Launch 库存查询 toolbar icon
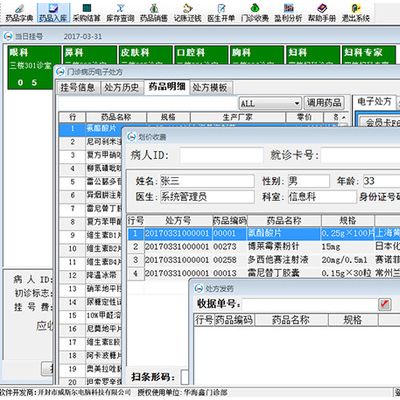The height and width of the screenshot is (400, 400). click(120, 13)
